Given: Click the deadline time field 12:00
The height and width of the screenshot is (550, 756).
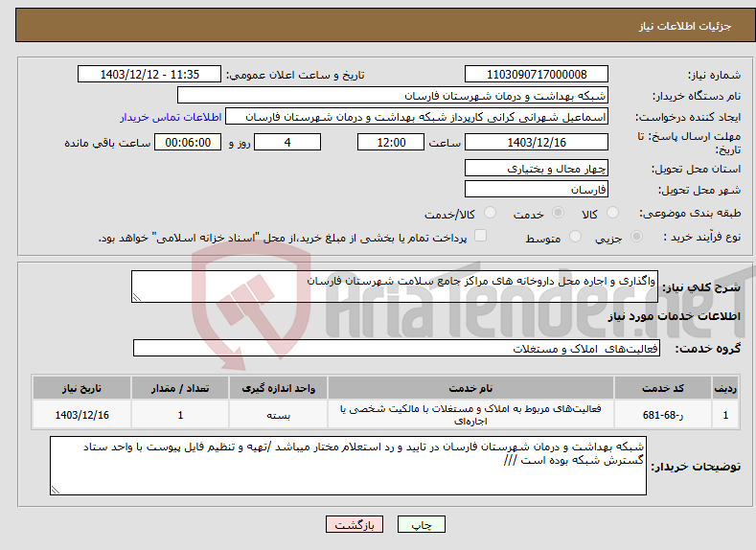Looking at the screenshot, I should (x=391, y=142).
